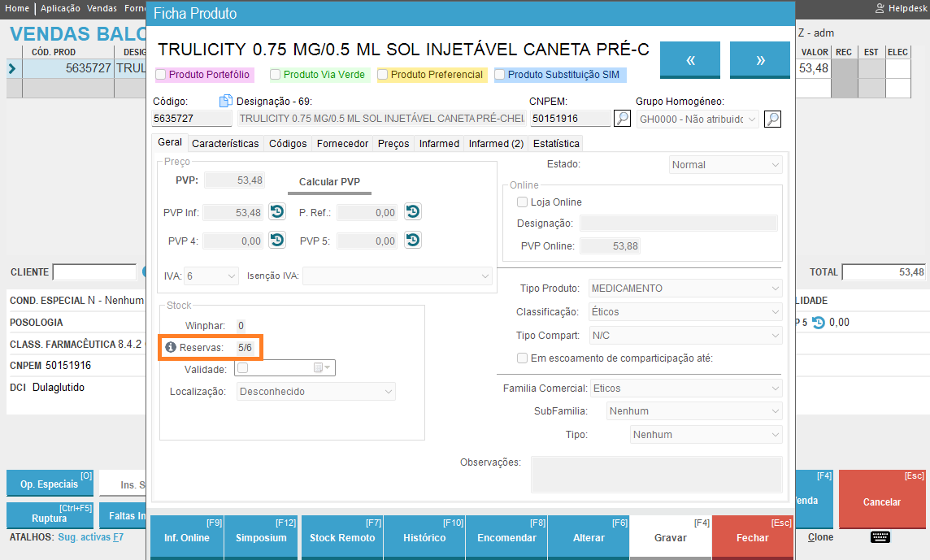Click the row selector arrow in sales table
This screenshot has width=930, height=560.
click(x=12, y=69)
